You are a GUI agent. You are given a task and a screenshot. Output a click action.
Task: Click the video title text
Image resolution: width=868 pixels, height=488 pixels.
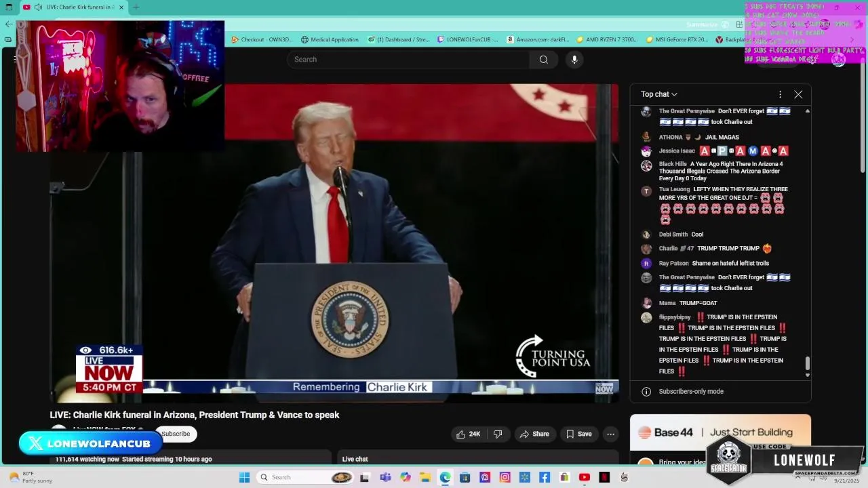pyautogui.click(x=195, y=415)
